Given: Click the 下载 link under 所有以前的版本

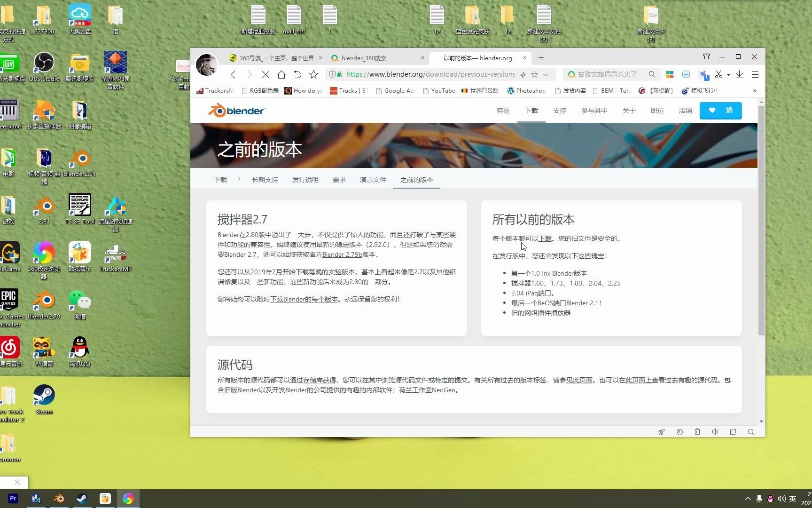Looking at the screenshot, I should pos(545,238).
